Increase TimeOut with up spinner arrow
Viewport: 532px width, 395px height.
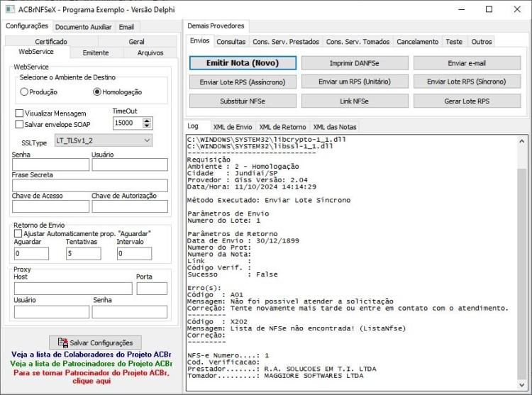click(x=147, y=121)
